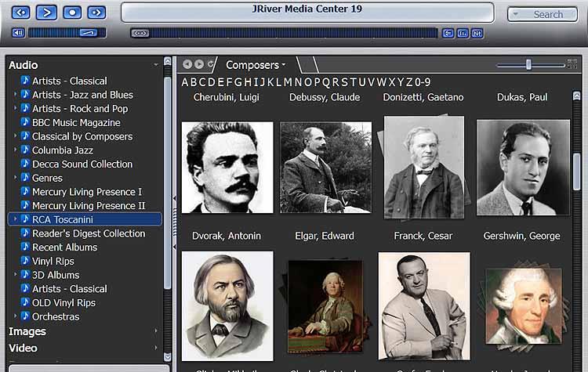The image size is (588, 372).
Task: Click the back navigation arrow beside Composers
Action: click(x=187, y=64)
